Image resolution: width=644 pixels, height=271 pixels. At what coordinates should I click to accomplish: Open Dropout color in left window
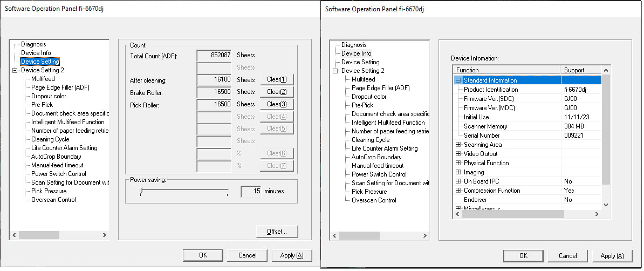point(49,96)
